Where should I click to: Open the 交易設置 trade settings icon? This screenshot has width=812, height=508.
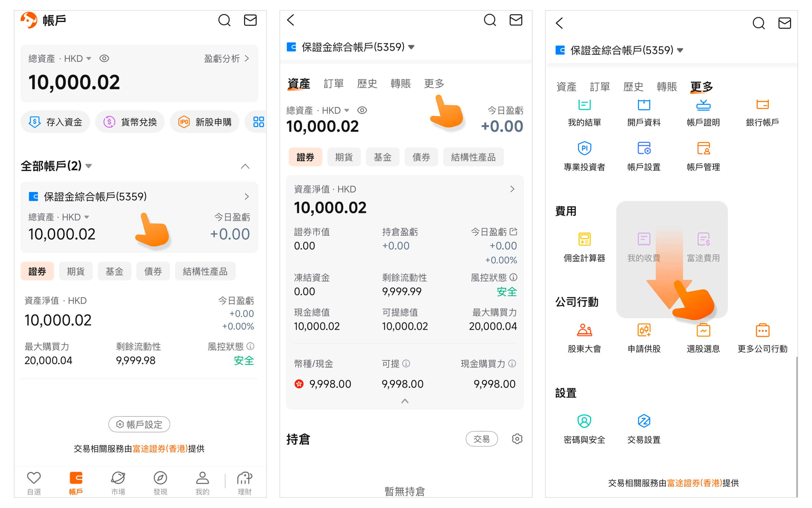pos(644,421)
